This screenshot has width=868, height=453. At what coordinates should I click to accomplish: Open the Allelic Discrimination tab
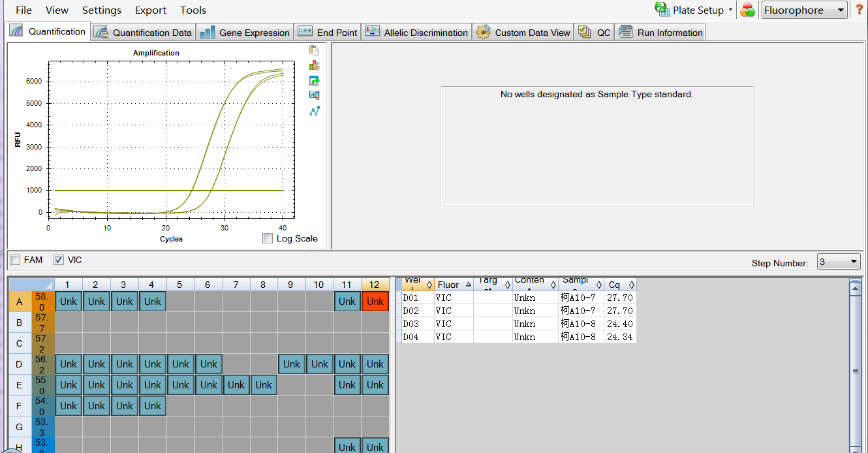pyautogui.click(x=417, y=33)
